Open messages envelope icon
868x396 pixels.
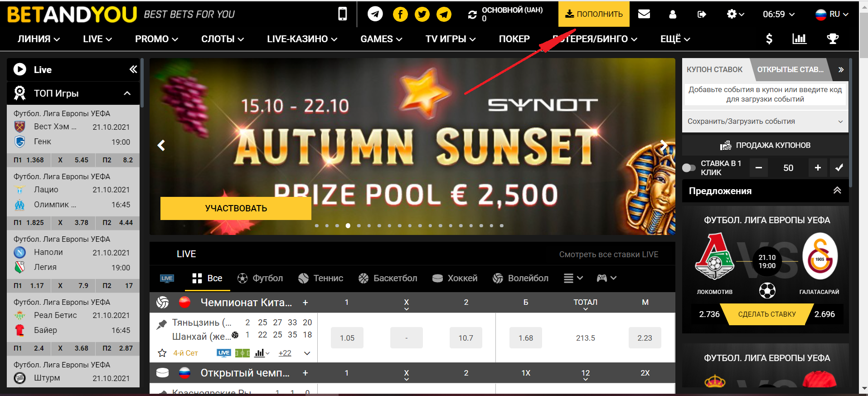point(644,14)
